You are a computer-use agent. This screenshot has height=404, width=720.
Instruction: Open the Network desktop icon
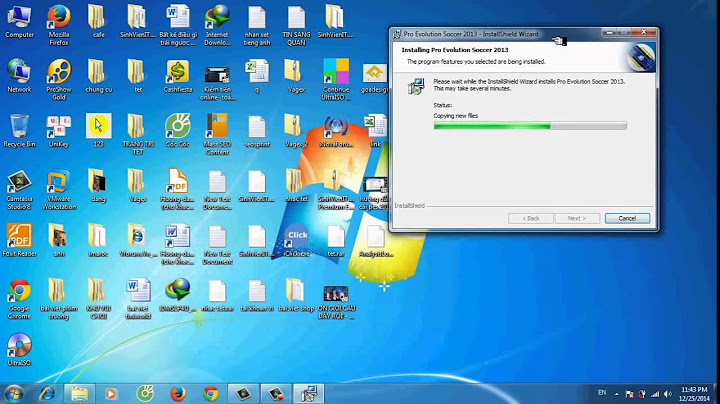point(19,76)
